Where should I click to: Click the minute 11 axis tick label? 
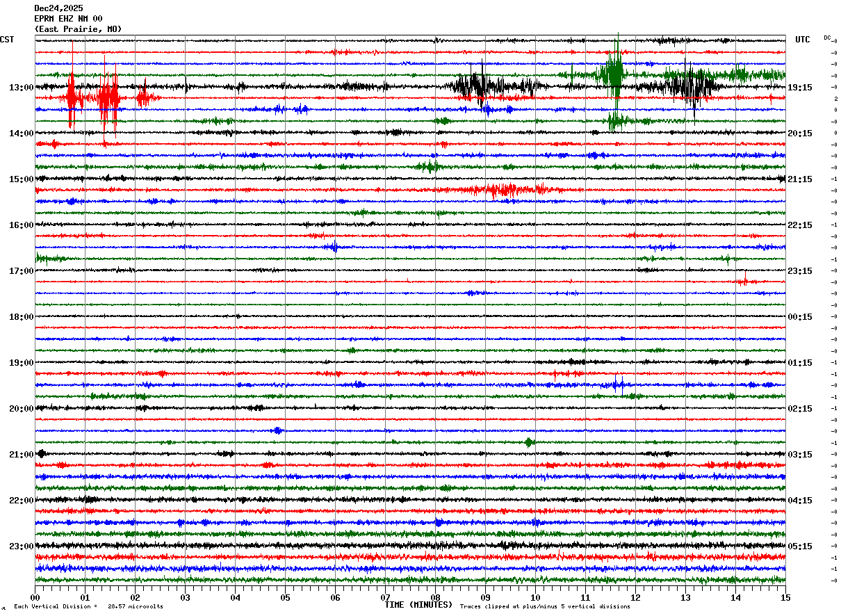(x=585, y=597)
